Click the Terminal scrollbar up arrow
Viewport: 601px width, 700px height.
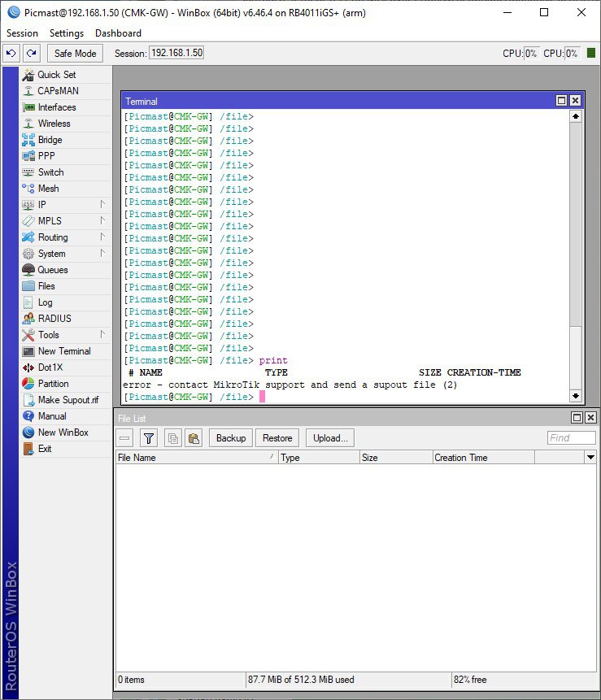tap(576, 116)
